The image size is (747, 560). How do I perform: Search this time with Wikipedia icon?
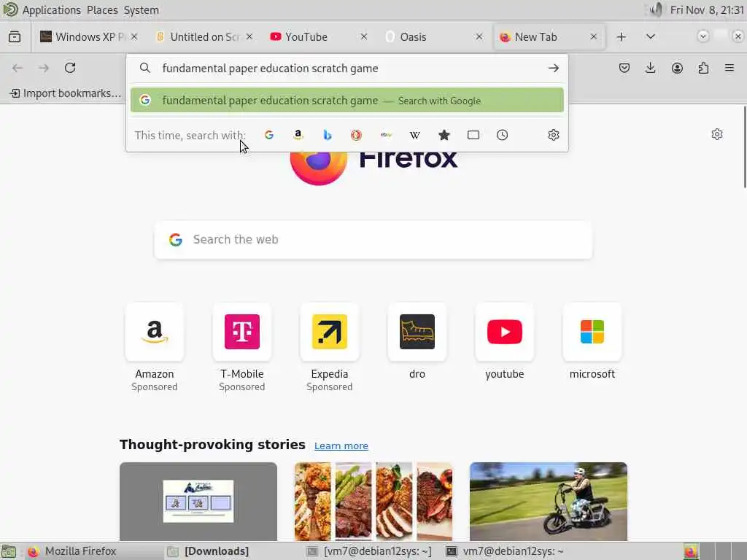pyautogui.click(x=415, y=135)
